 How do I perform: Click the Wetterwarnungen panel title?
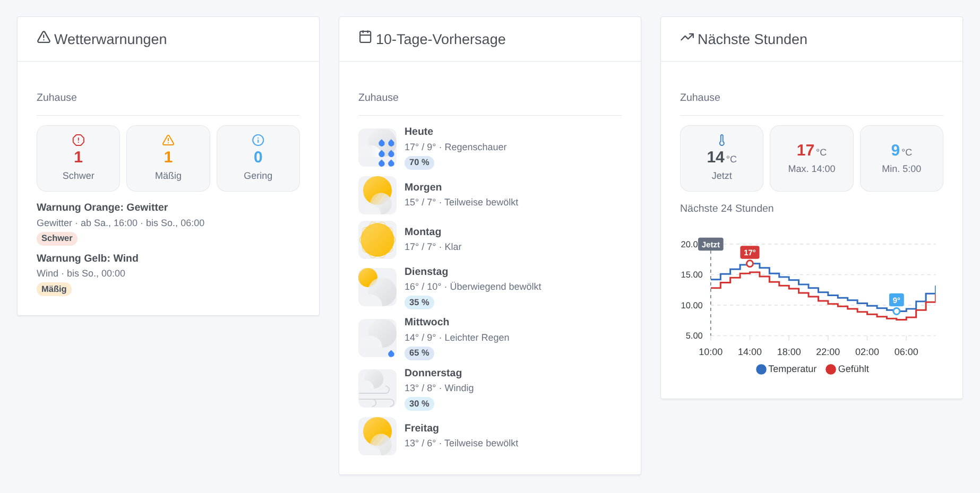pyautogui.click(x=110, y=39)
